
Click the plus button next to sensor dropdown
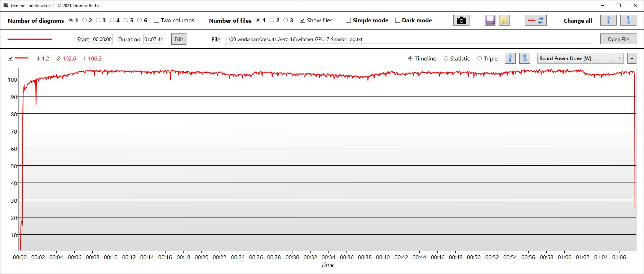pyautogui.click(x=632, y=58)
